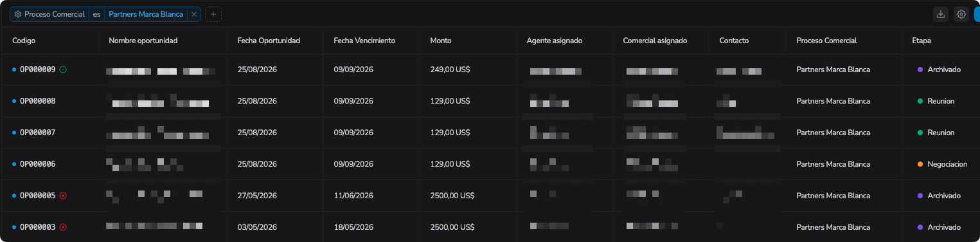The width and height of the screenshot is (980, 242).
Task: Sort by Monto column header
Action: click(x=441, y=41)
